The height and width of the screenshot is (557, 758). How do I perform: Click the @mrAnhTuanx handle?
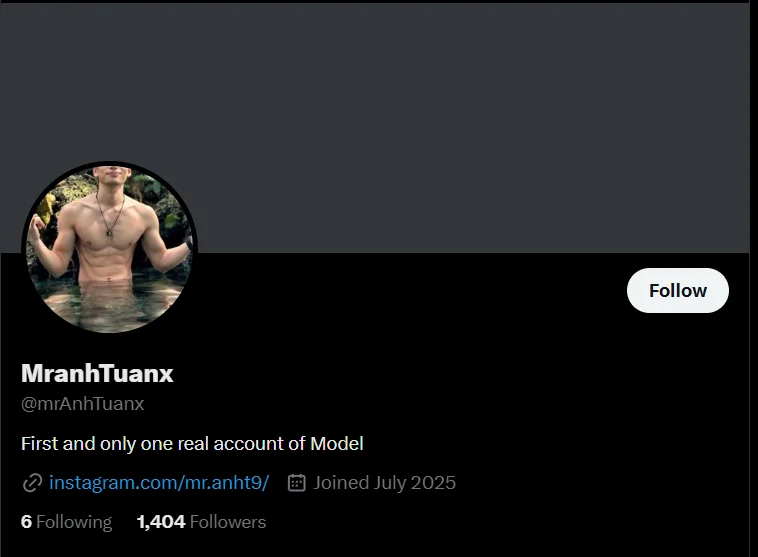[83, 404]
